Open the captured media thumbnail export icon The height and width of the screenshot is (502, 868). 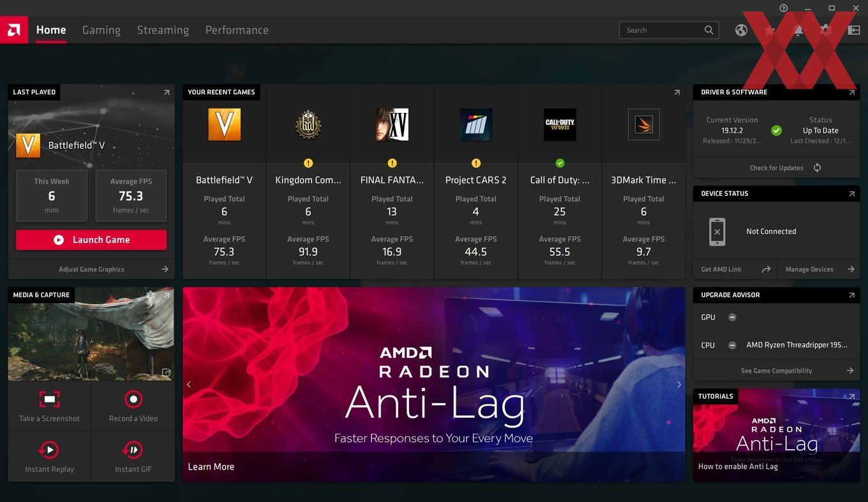click(x=167, y=373)
